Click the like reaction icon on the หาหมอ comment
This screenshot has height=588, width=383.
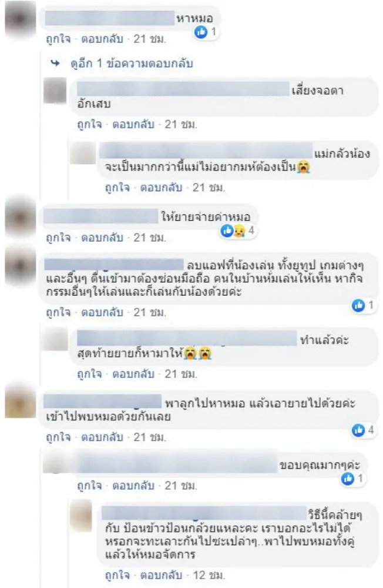click(x=201, y=32)
